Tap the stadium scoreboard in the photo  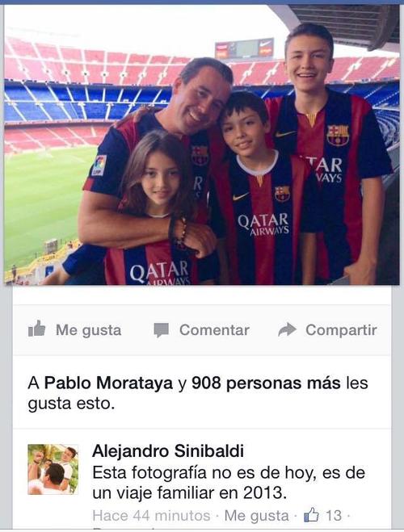[x=244, y=48]
